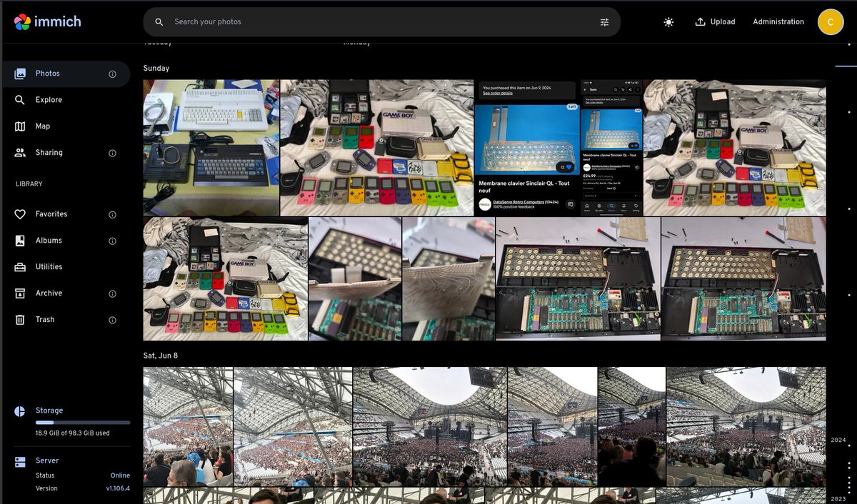857x504 pixels.
Task: Open retro computers photo thumbnail
Action: pyautogui.click(x=211, y=148)
